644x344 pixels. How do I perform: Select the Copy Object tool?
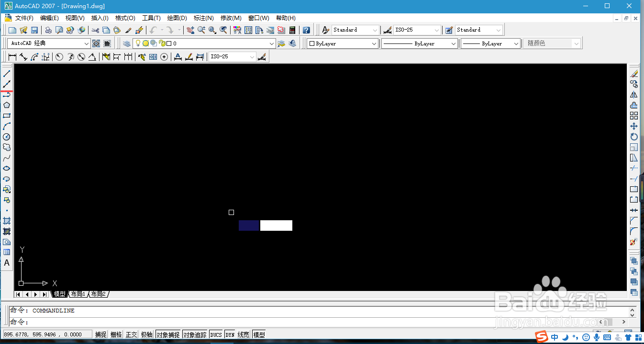point(634,84)
